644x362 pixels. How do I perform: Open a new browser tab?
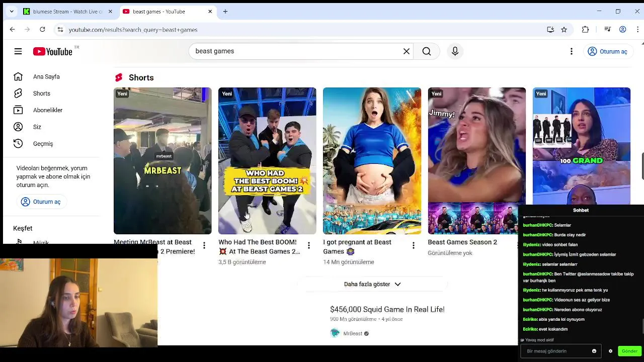225,12
